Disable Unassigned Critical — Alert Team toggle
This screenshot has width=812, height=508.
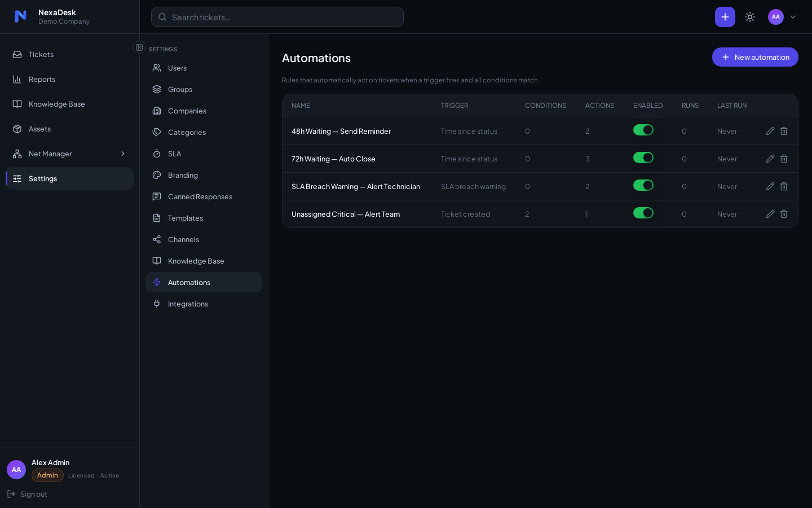643,213
